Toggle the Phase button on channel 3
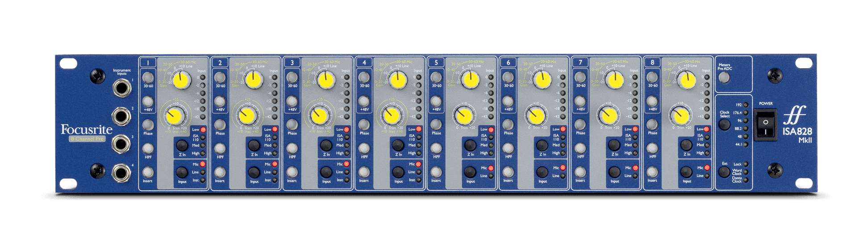Viewport: 868px width, 246px height. 292,125
